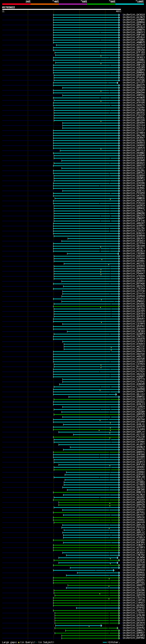Open hit UniRef100_Q8W3Y3

134,32
